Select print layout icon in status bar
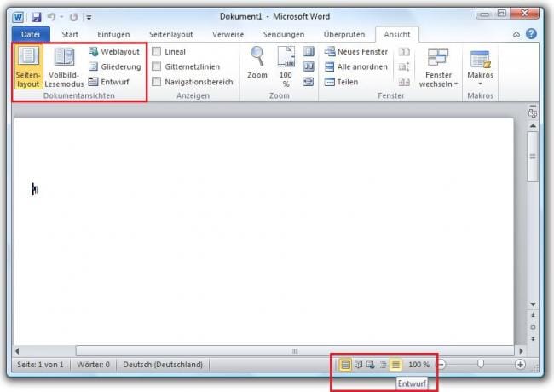The width and height of the screenshot is (554, 392). pos(345,365)
